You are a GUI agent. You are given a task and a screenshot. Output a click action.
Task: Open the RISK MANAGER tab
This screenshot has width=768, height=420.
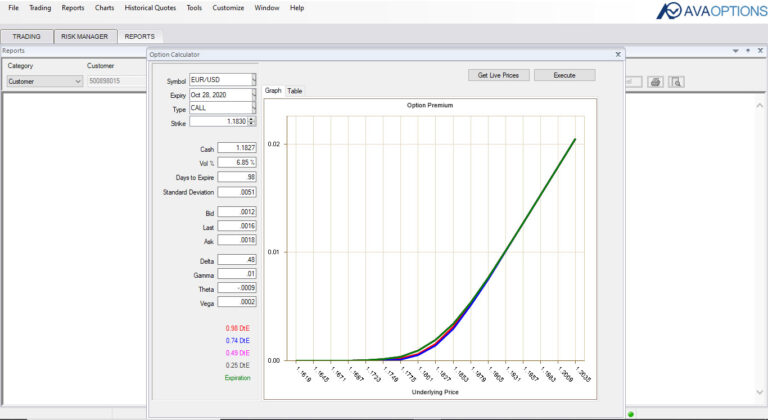tap(85, 36)
